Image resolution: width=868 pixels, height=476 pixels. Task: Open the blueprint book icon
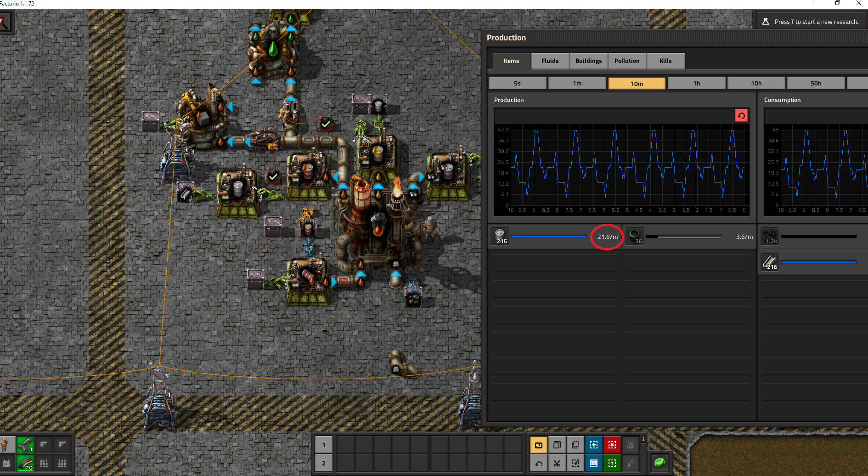593,463
